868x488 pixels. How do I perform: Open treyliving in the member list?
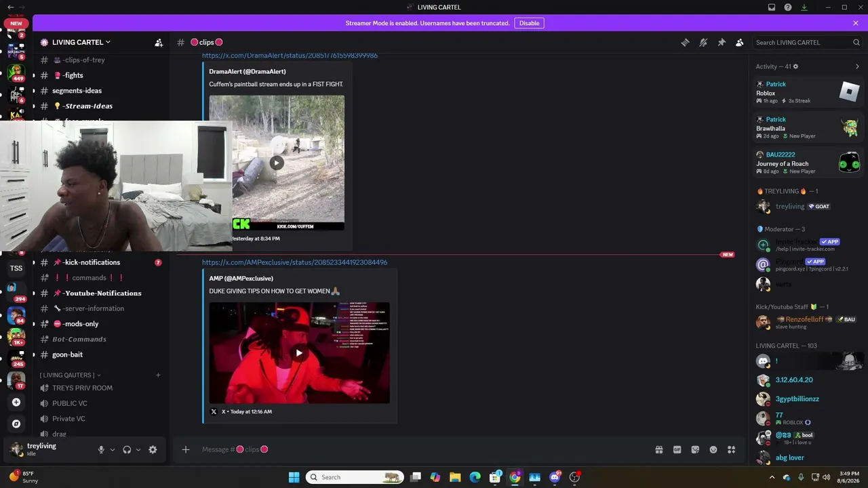[x=808, y=207]
